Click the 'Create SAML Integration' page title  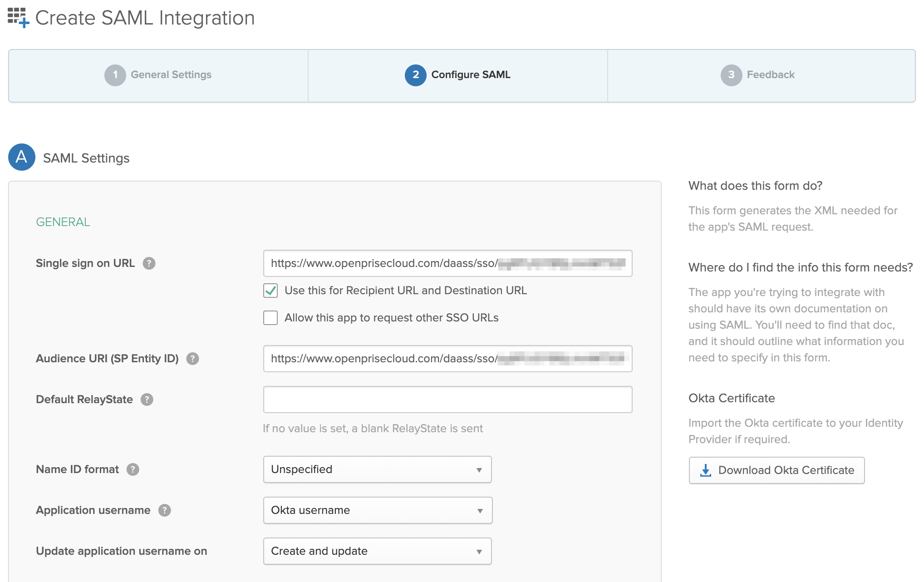(x=145, y=18)
